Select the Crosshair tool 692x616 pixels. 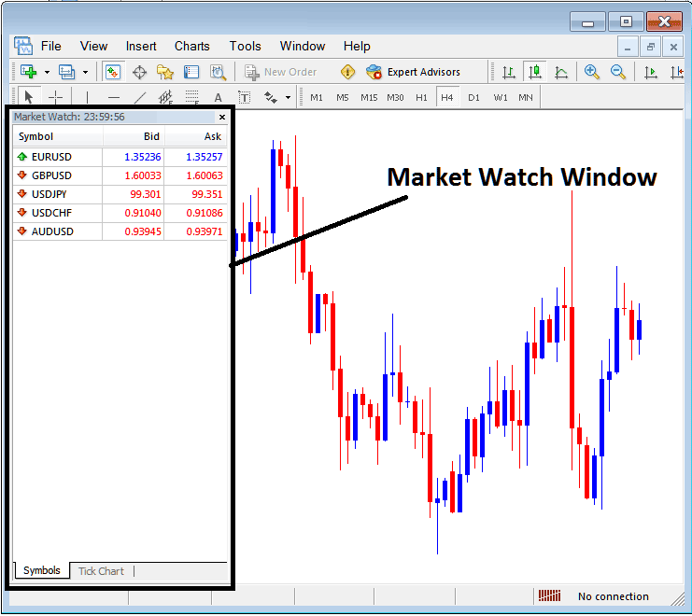(x=55, y=97)
